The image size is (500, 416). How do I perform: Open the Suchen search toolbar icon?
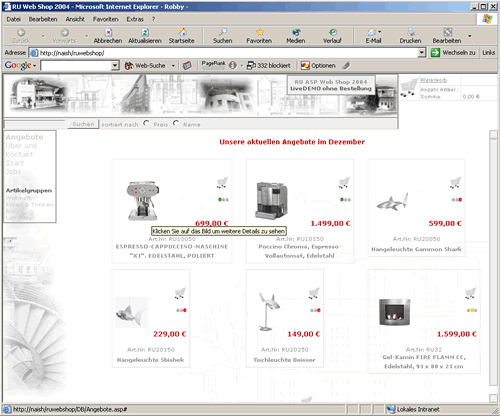point(223,32)
